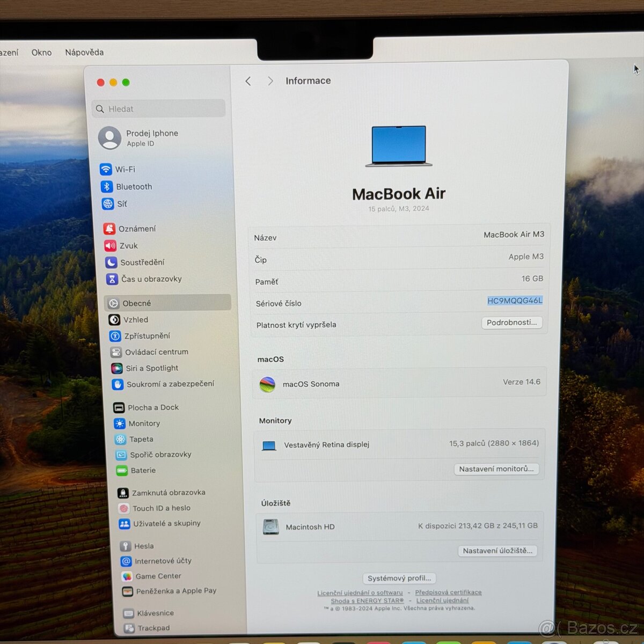Open the Zvuk sound icon

pyautogui.click(x=111, y=246)
